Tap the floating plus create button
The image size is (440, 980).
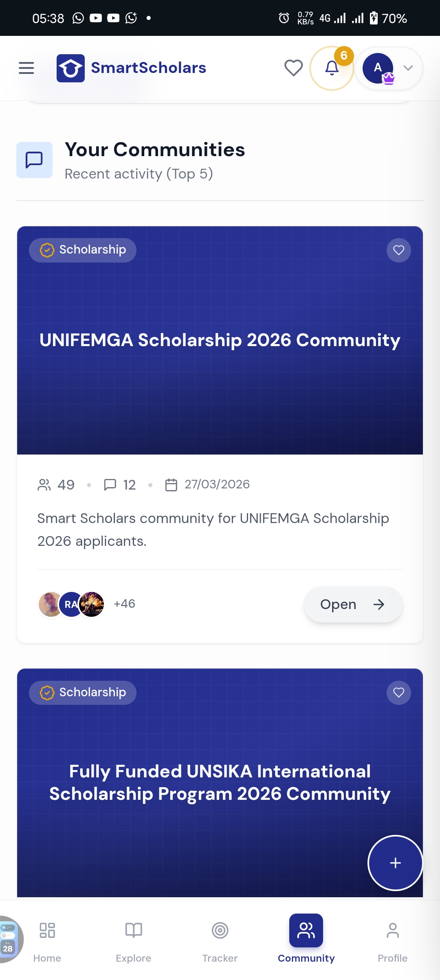tap(395, 863)
